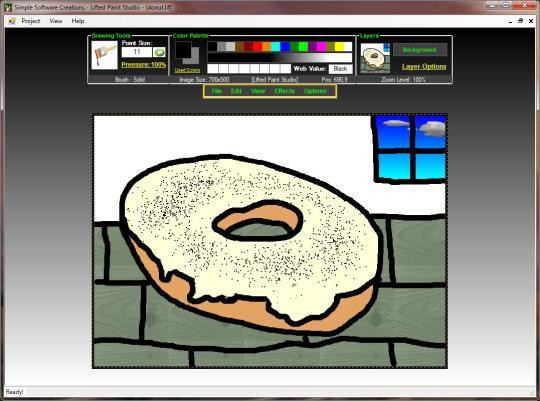Screen dimensions: 540x401
Task: Open the Used Colors link
Action: pyautogui.click(x=187, y=70)
